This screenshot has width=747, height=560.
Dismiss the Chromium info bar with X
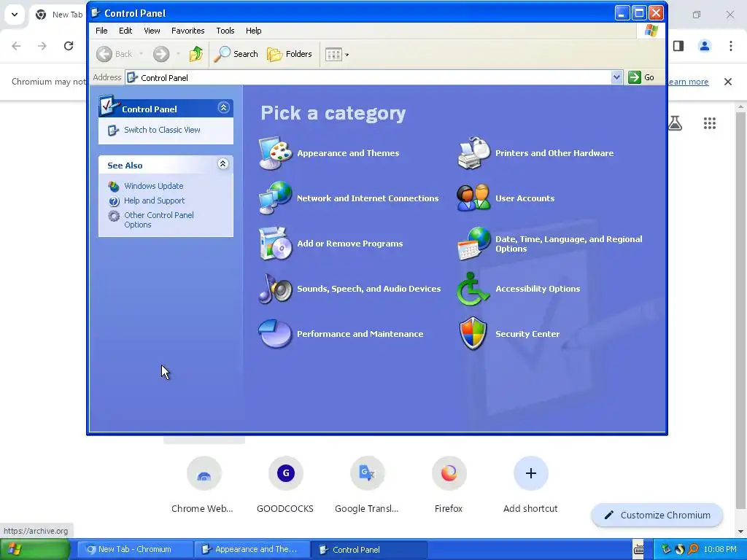[728, 82]
